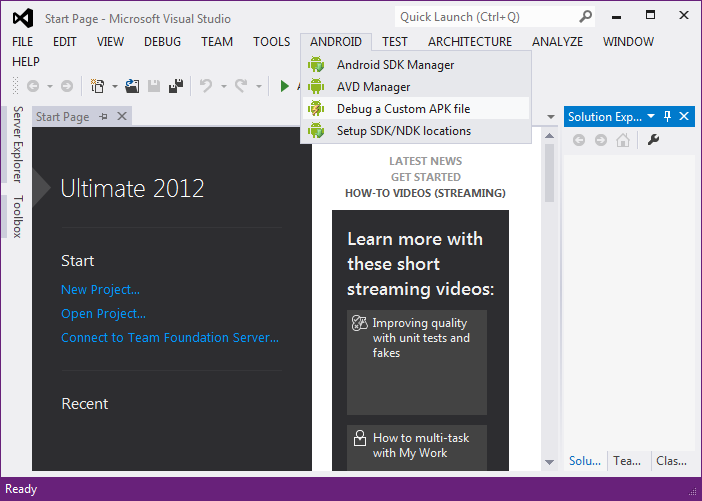Open Undo history dropdown arrow
The height and width of the screenshot is (501, 702).
pos(223,86)
